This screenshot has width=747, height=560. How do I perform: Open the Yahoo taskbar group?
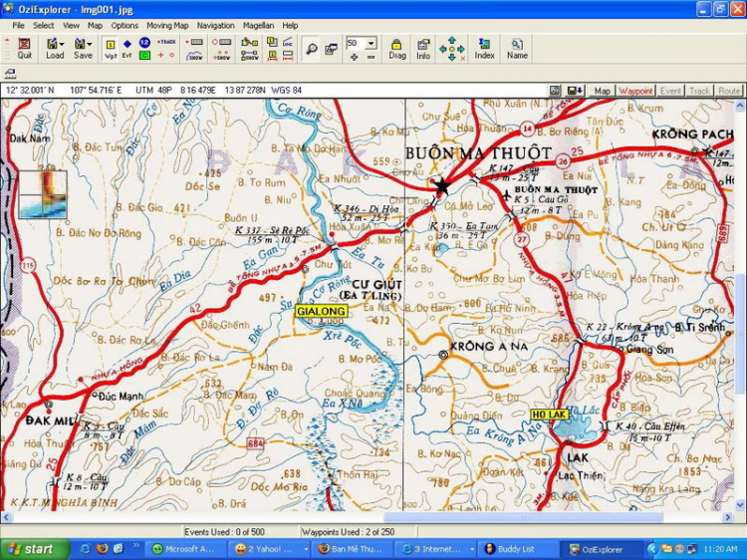click(270, 549)
